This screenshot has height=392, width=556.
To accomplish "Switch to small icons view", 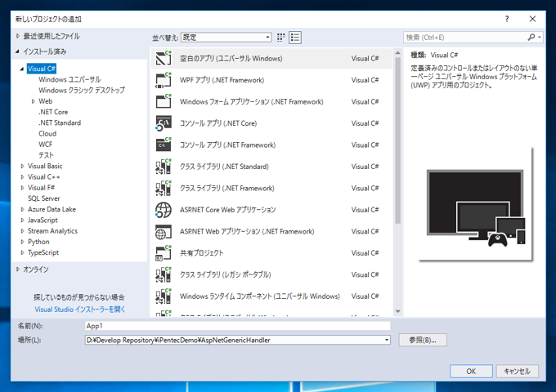I will 280,38.
